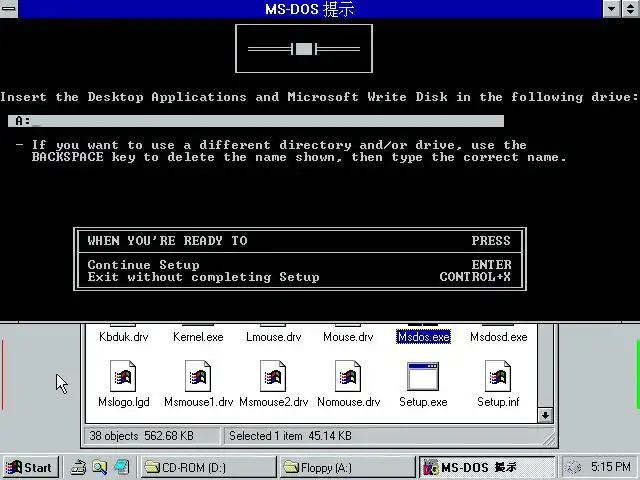Image resolution: width=640 pixels, height=480 pixels.
Task: Open the magnifier folder quick launch icon
Action: tap(100, 467)
